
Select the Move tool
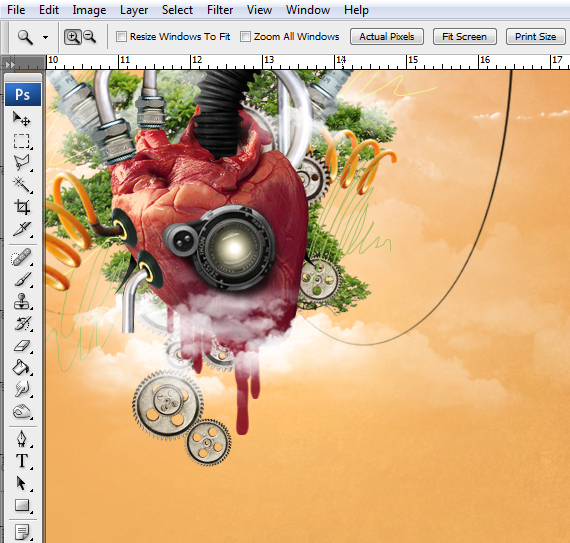[22, 119]
